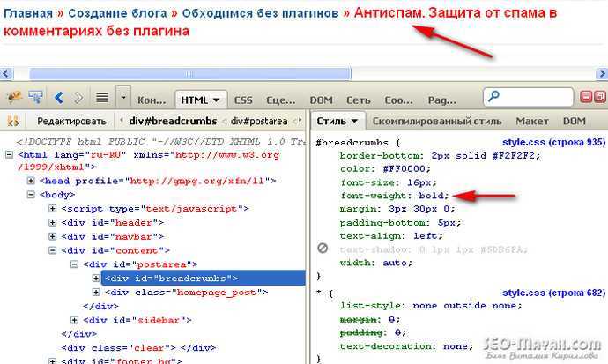Activate the inspect element pointer icon
Image resolution: width=608 pixels, height=364 pixels.
[35, 97]
